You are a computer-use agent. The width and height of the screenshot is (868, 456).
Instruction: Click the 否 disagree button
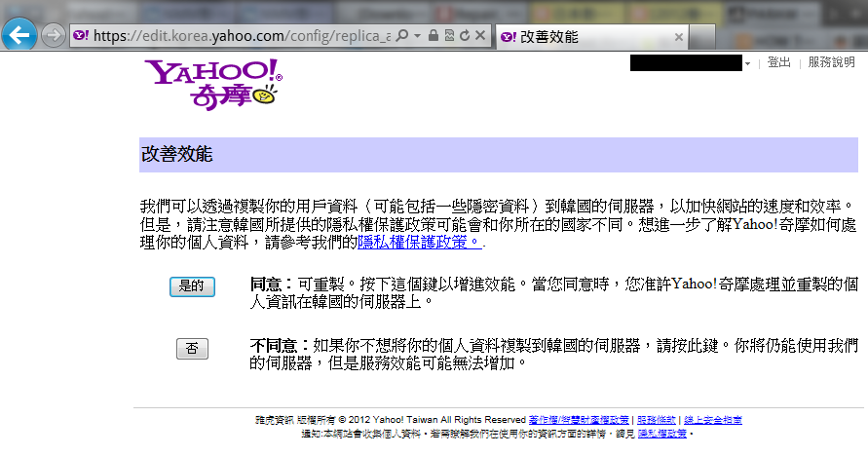192,349
